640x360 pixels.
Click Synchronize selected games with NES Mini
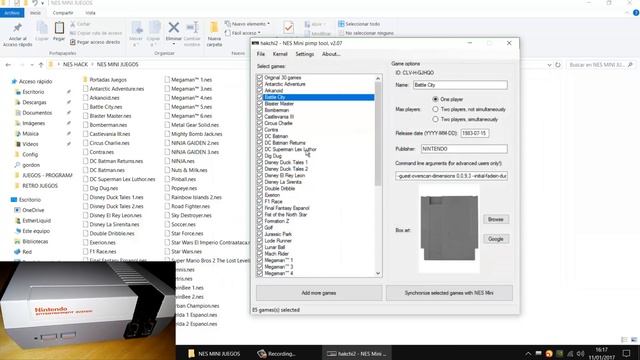pos(449,293)
